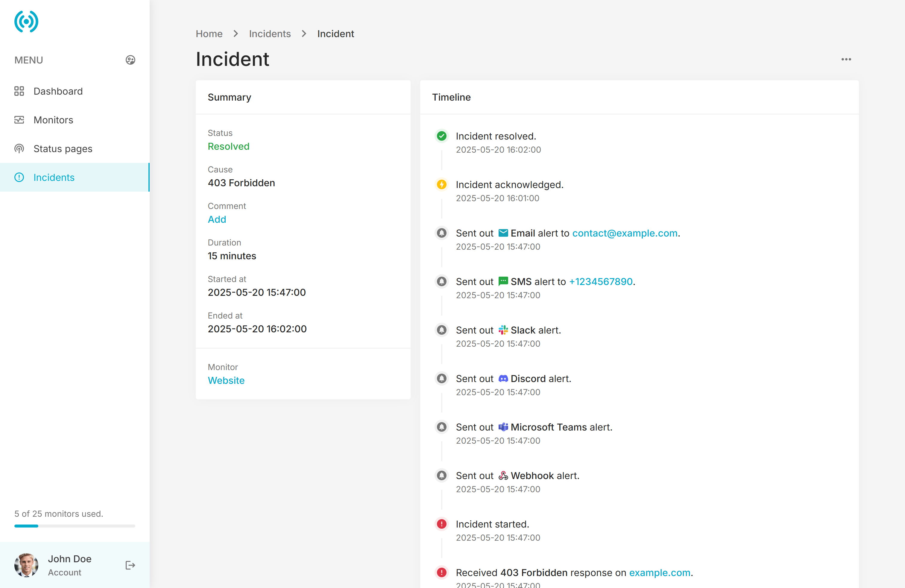The width and height of the screenshot is (905, 588).
Task: Select Incidents sidebar item
Action: pos(54,177)
